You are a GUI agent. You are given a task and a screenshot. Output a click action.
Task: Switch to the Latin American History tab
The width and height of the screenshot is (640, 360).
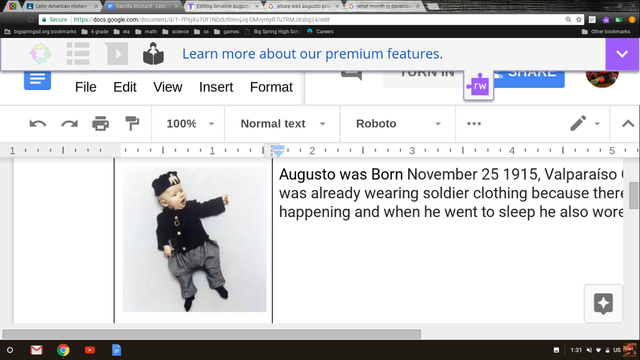click(x=61, y=6)
